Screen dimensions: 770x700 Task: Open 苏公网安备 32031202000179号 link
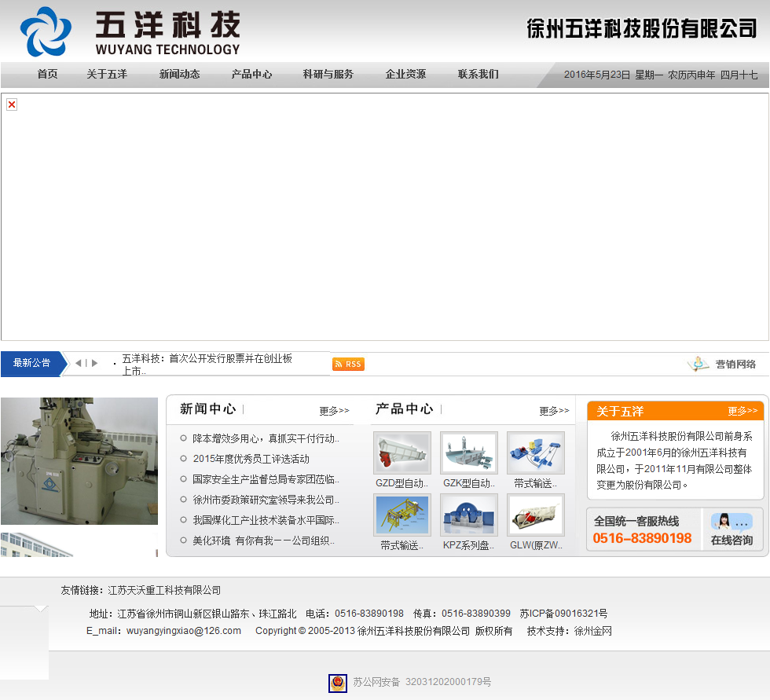(423, 682)
